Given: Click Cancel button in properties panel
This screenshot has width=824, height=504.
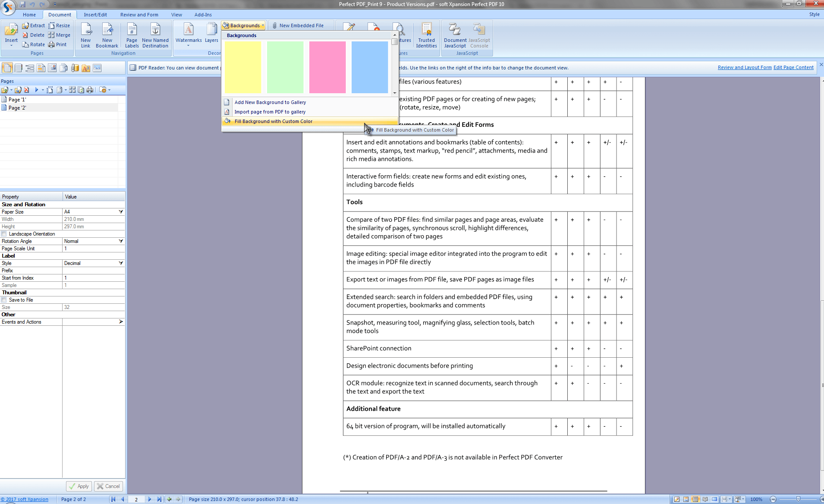Looking at the screenshot, I should tap(109, 486).
